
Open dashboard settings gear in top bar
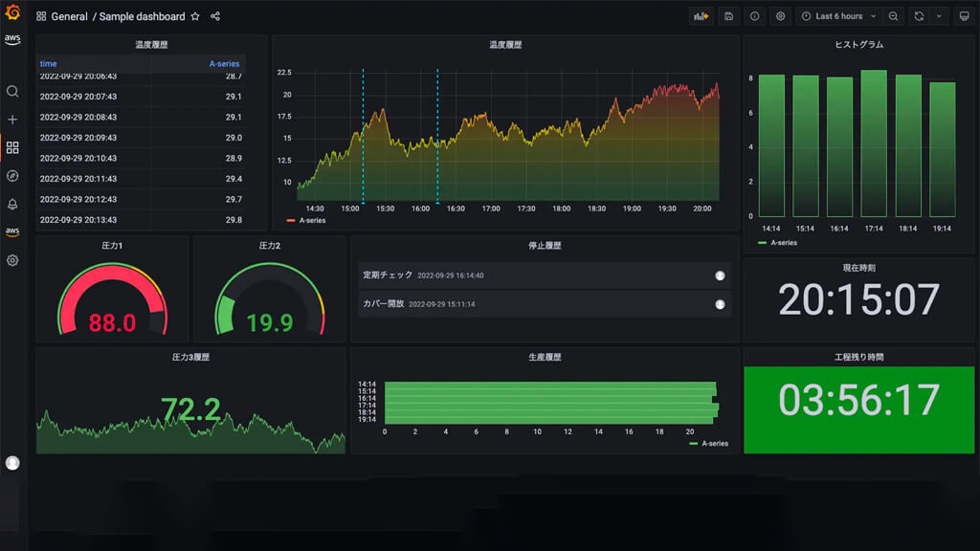781,16
